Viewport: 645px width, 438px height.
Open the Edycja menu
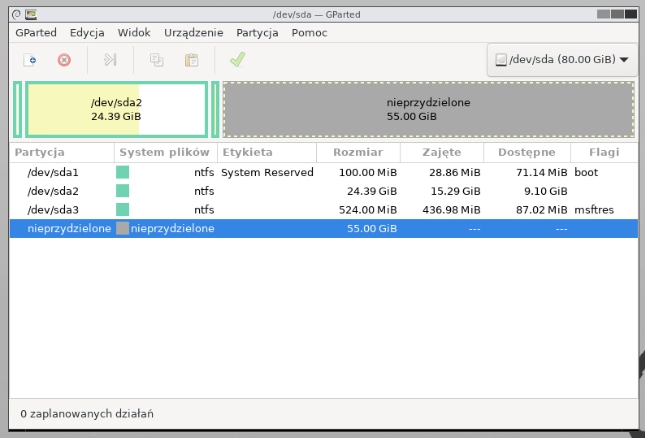click(87, 33)
